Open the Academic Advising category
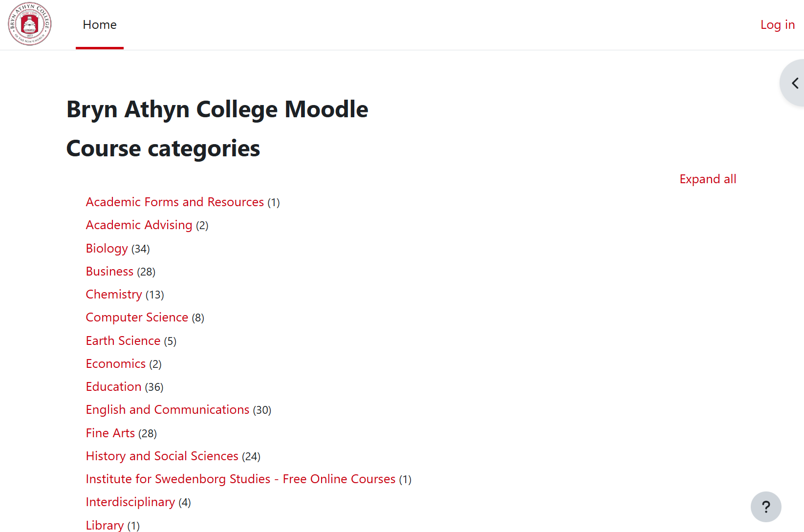 pyautogui.click(x=139, y=225)
